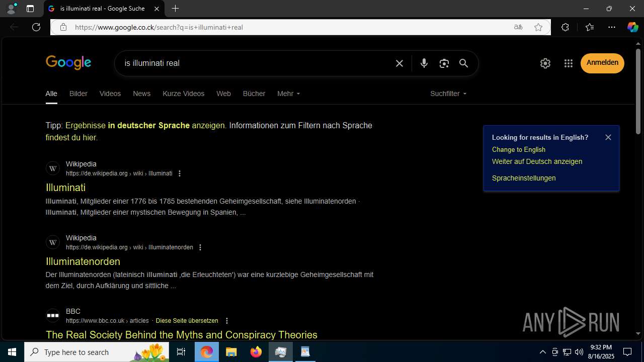
Task: Refresh the page in the browser
Action: point(36,27)
